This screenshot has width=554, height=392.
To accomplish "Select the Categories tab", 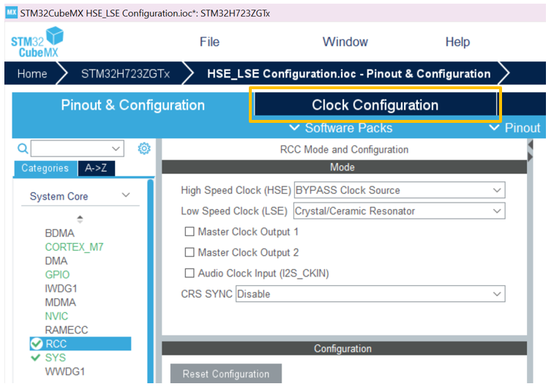I will coord(45,168).
